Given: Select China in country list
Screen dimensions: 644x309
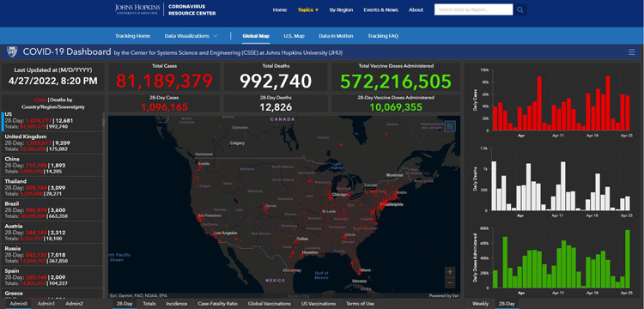Looking at the screenshot, I should (x=52, y=166).
